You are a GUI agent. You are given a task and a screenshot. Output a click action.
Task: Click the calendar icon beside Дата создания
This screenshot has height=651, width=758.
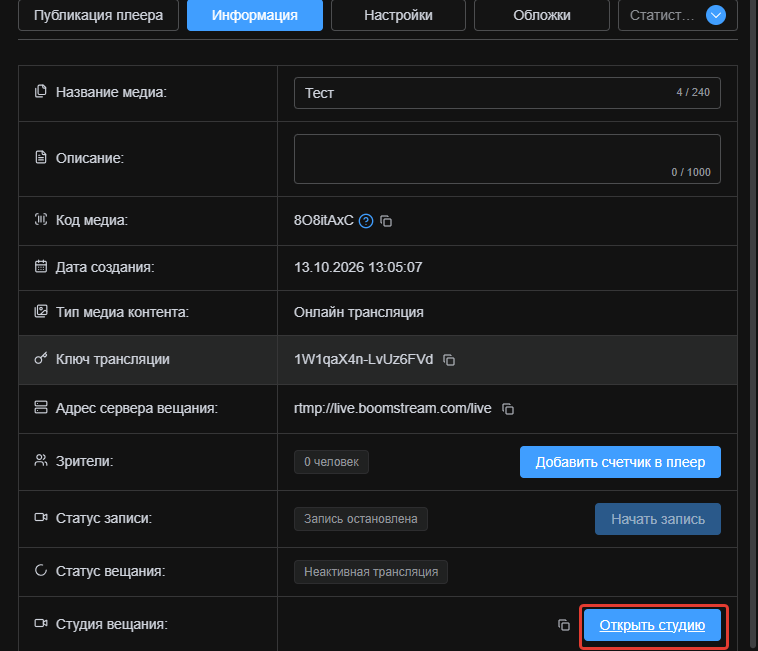(x=41, y=266)
